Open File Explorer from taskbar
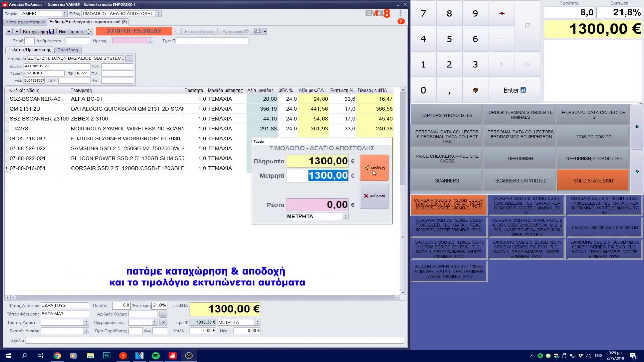 click(x=90, y=356)
